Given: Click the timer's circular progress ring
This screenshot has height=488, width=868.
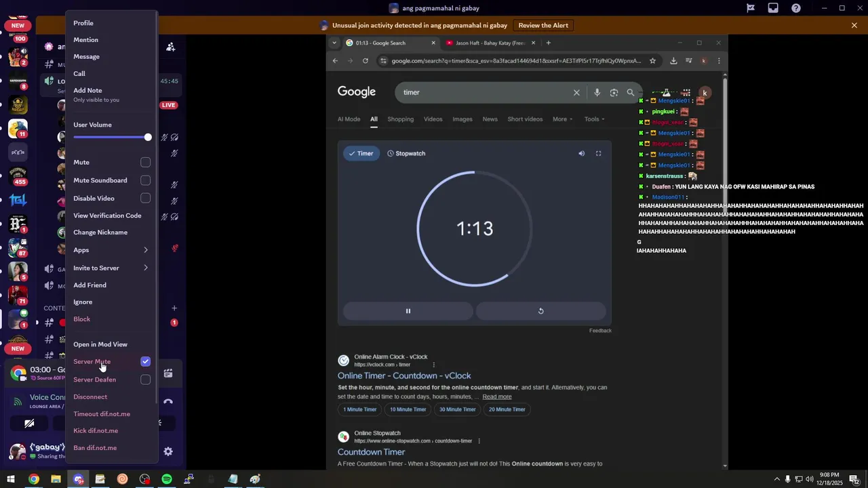Looking at the screenshot, I should click(474, 228).
